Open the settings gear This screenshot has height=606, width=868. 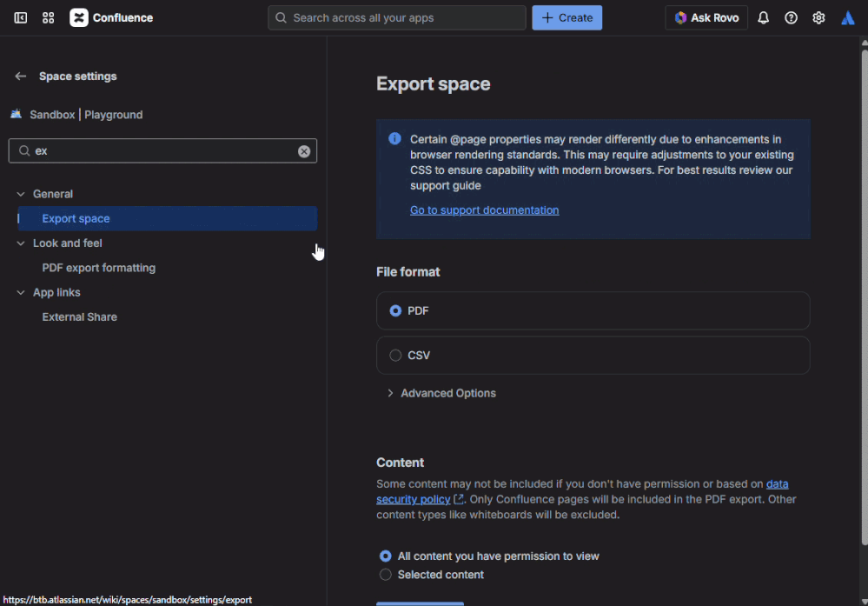pos(818,17)
